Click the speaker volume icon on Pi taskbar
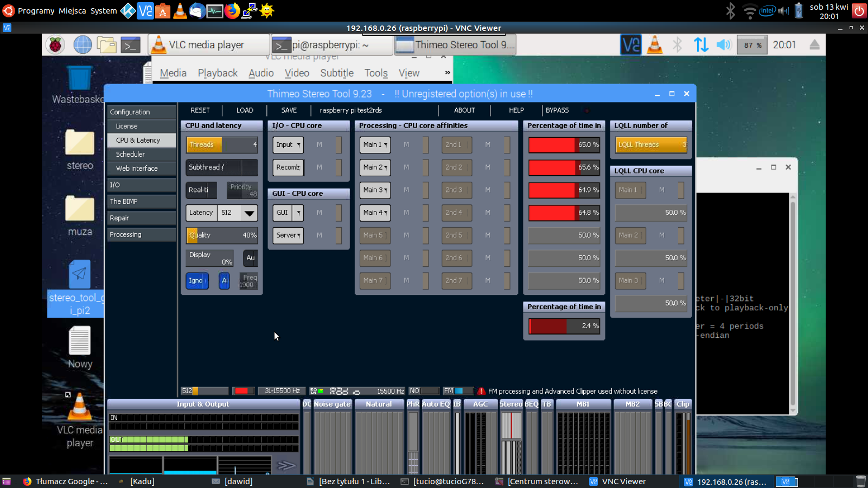868x488 pixels. [x=724, y=45]
